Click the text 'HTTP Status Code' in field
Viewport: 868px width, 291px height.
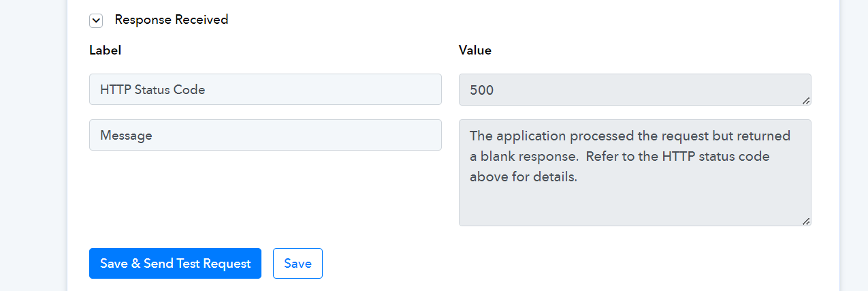point(152,89)
